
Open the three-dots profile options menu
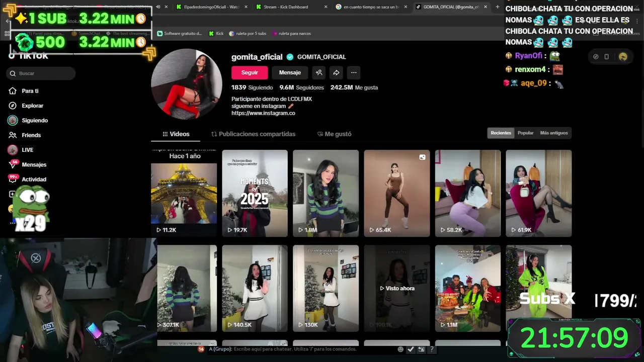[x=354, y=72]
